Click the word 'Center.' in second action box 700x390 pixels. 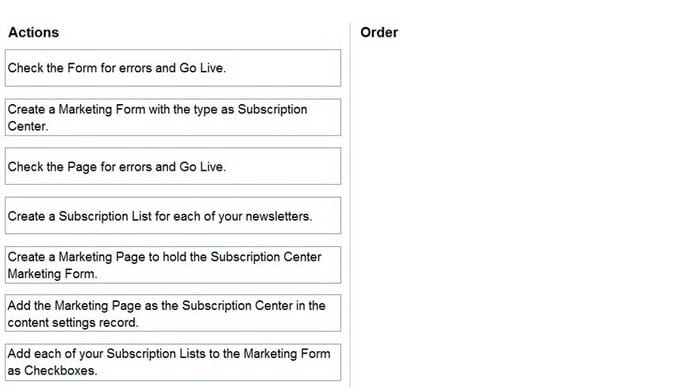coord(28,126)
